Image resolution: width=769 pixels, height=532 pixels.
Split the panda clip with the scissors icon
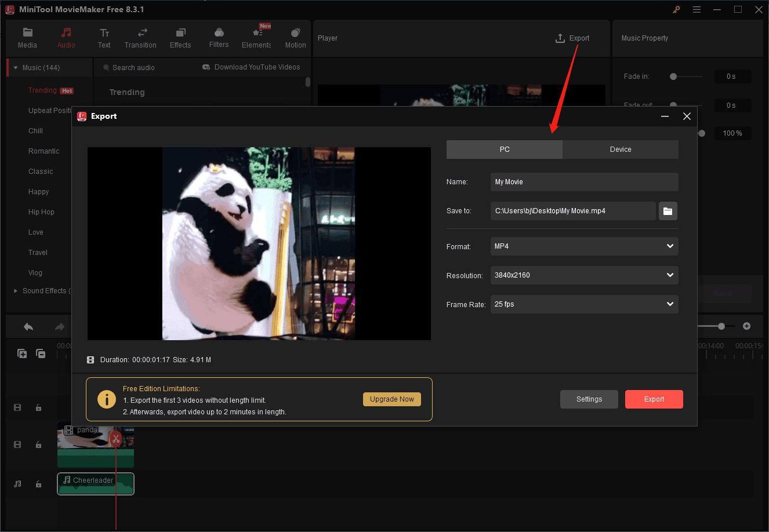click(x=116, y=439)
